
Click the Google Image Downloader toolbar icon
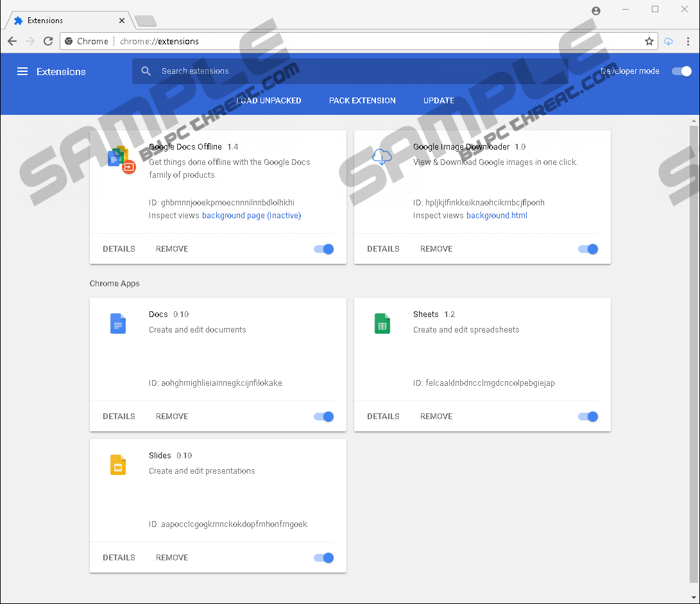pos(669,41)
